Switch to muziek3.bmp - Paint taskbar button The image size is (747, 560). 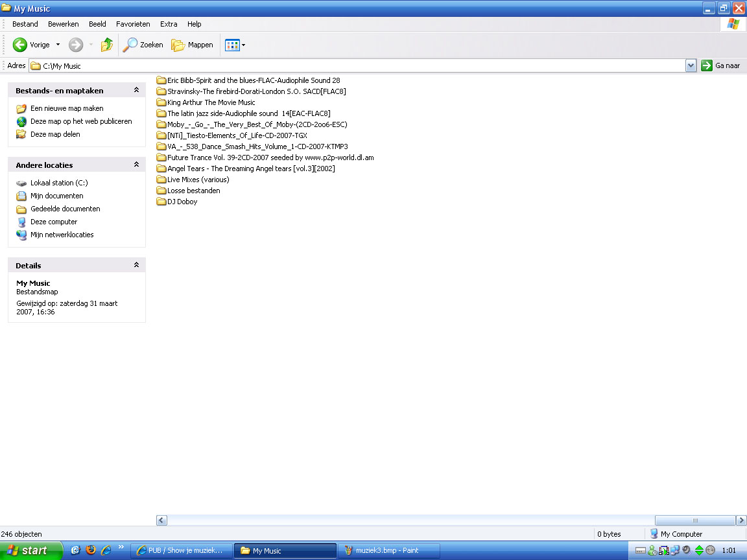click(x=388, y=550)
